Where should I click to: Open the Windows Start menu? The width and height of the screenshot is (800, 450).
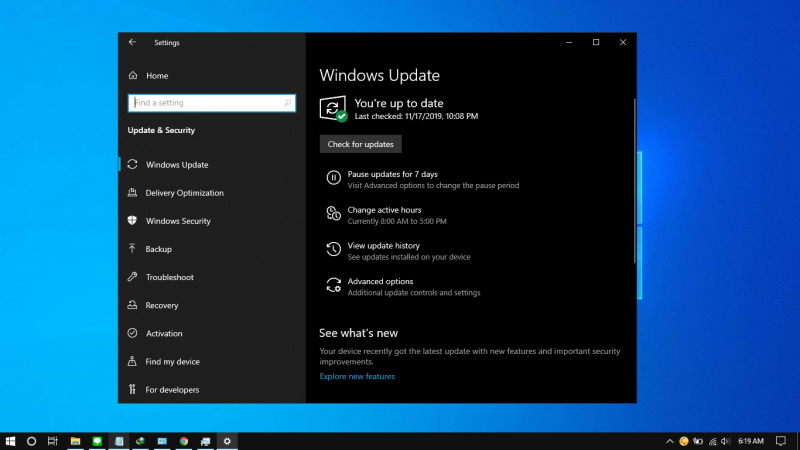[x=10, y=441]
